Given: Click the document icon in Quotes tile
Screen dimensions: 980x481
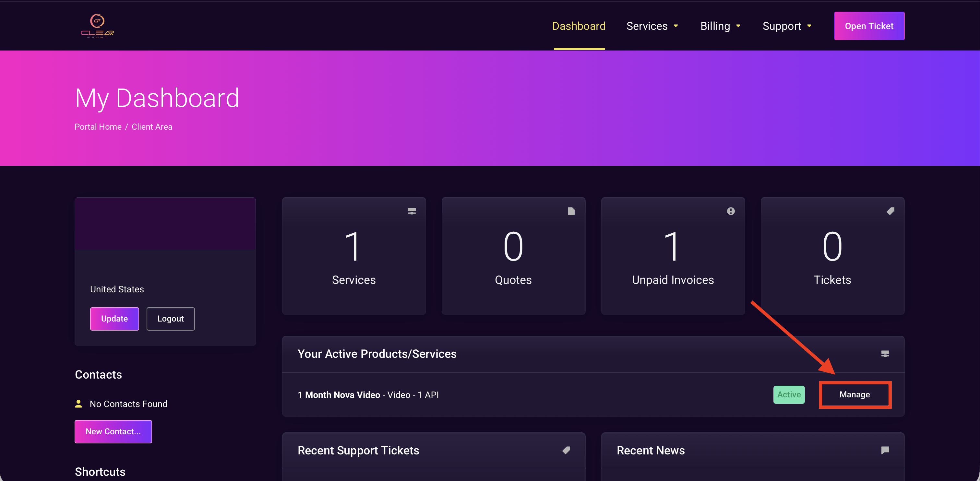Looking at the screenshot, I should tap(571, 211).
